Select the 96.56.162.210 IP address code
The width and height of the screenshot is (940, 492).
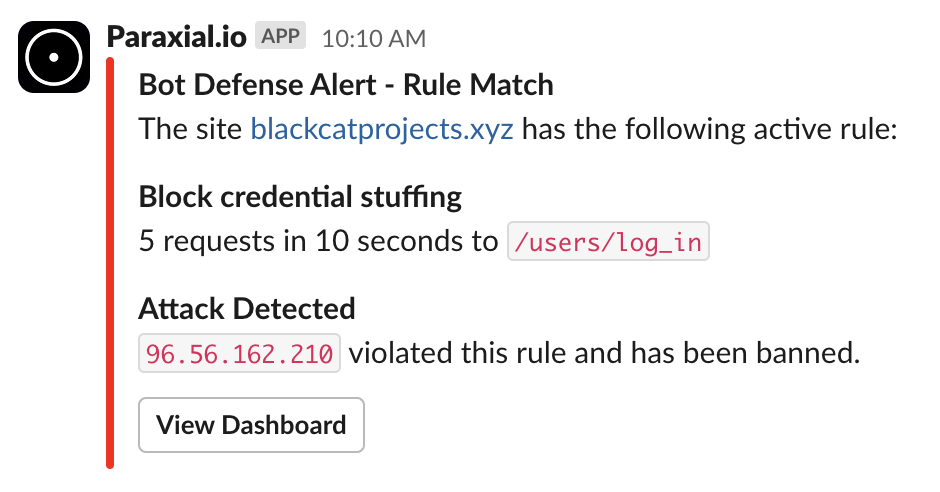[239, 354]
